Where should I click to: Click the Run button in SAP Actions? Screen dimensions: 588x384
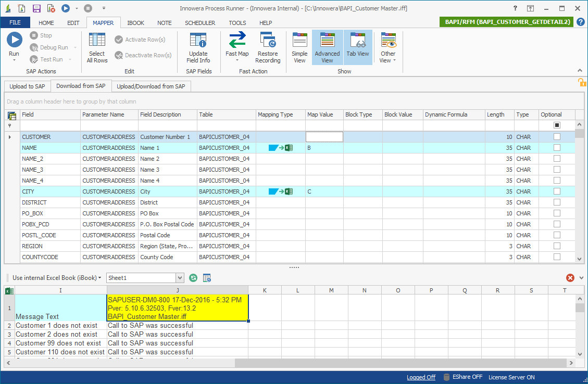pos(14,41)
